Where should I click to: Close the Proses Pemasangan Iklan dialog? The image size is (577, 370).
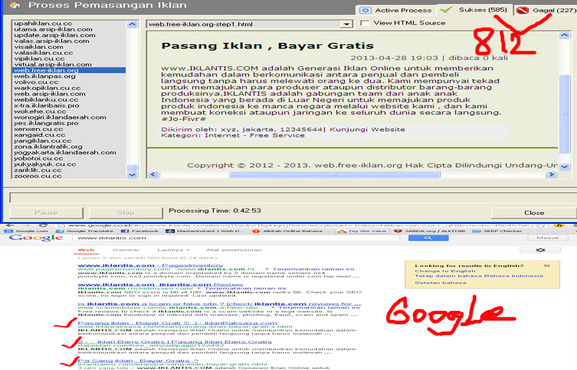pyautogui.click(x=534, y=213)
